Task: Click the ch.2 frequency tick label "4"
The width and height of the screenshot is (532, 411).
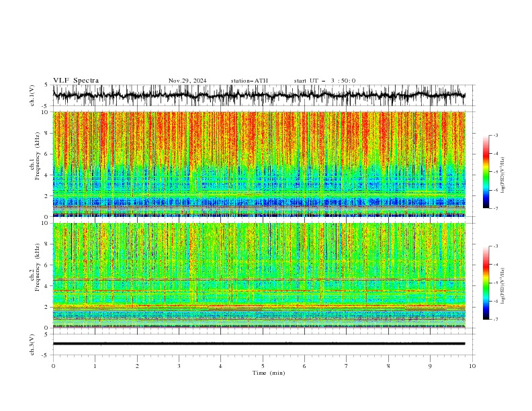Action: (x=47, y=286)
